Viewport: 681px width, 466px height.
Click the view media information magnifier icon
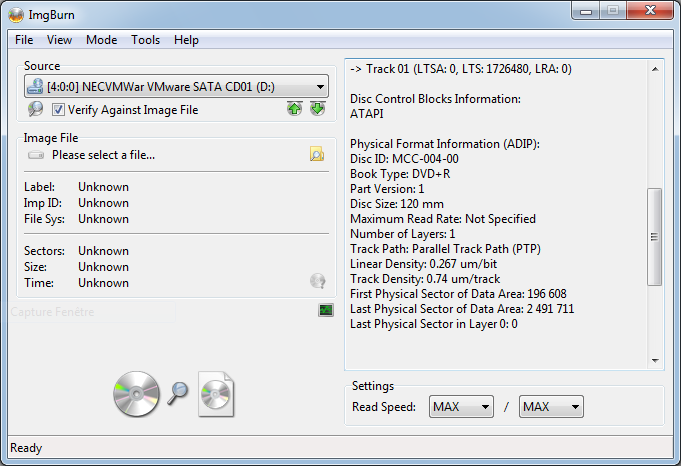36,109
